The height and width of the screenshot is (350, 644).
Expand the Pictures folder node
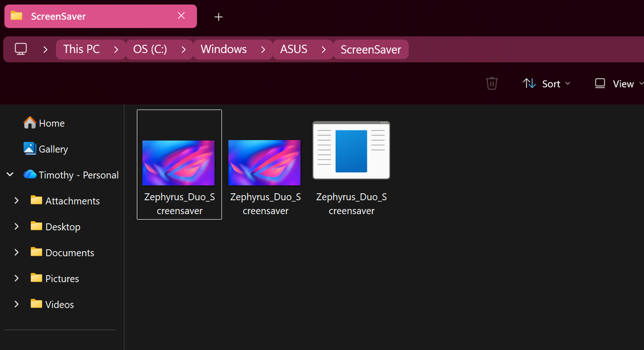16,278
